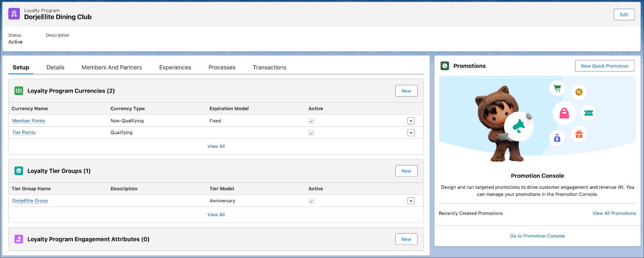Click the Engagement Attributes section icon
The height and width of the screenshot is (258, 644).
(x=19, y=239)
